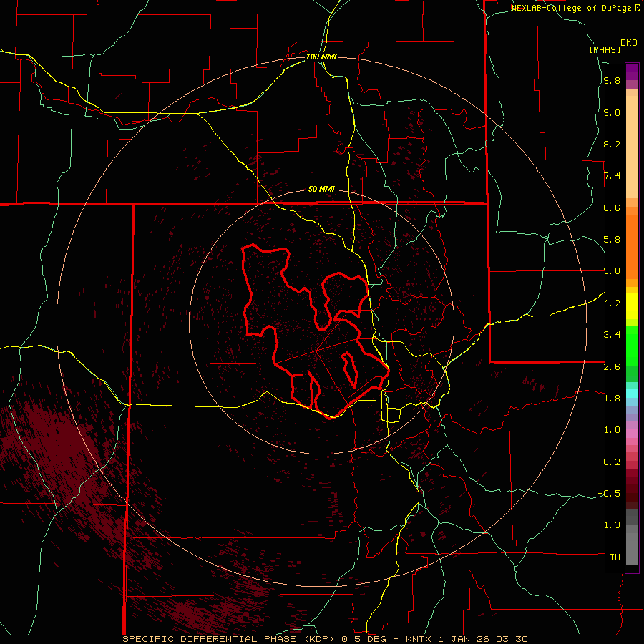This screenshot has height=644, width=644.
Task: Click the 4.2 scale value
Action: pyautogui.click(x=612, y=303)
